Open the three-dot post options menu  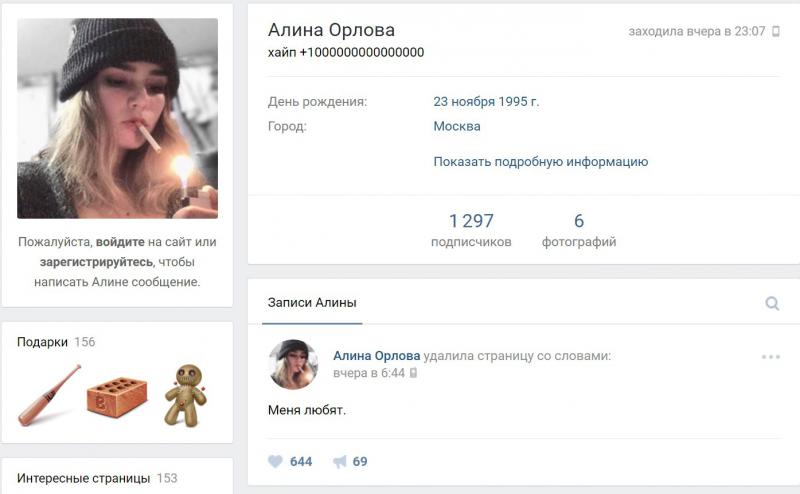[x=770, y=357]
